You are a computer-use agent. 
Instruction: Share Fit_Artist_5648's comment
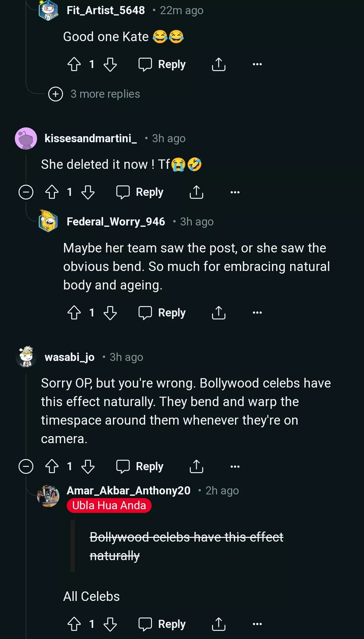point(218,64)
